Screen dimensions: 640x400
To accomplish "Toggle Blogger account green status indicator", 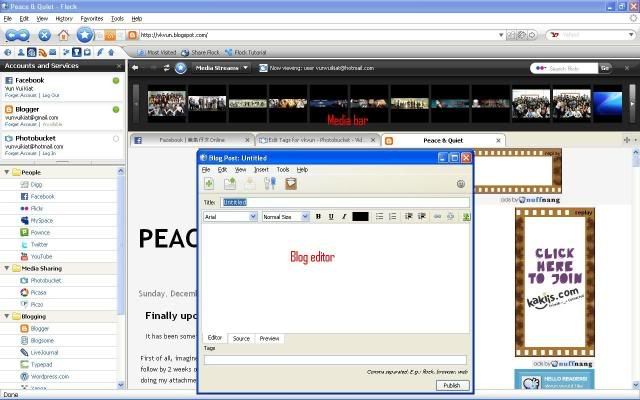I will pos(116,109).
